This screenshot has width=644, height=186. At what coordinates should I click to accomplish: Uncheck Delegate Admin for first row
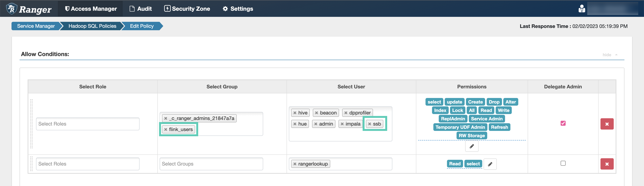pyautogui.click(x=563, y=123)
